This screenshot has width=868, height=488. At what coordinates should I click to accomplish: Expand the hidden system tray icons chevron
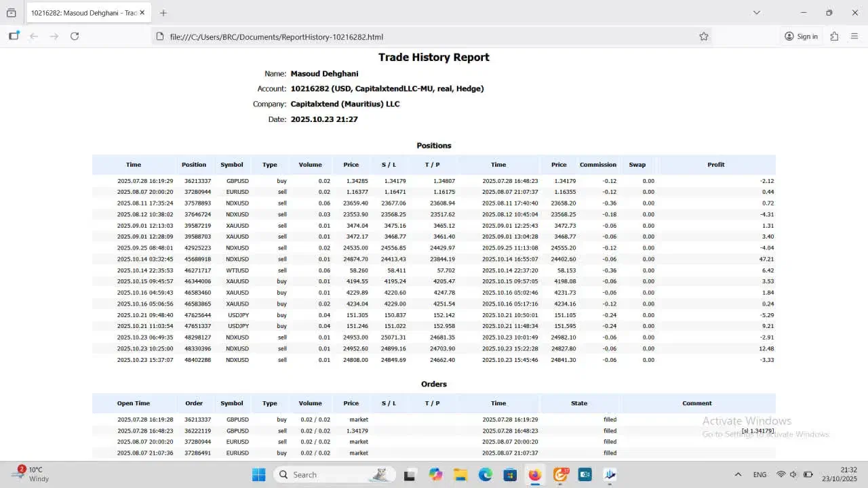pyautogui.click(x=738, y=474)
